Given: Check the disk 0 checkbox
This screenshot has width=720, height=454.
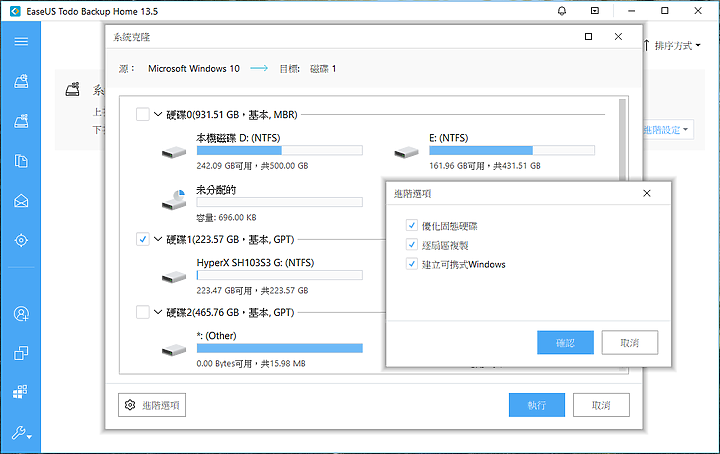Looking at the screenshot, I should click(143, 114).
